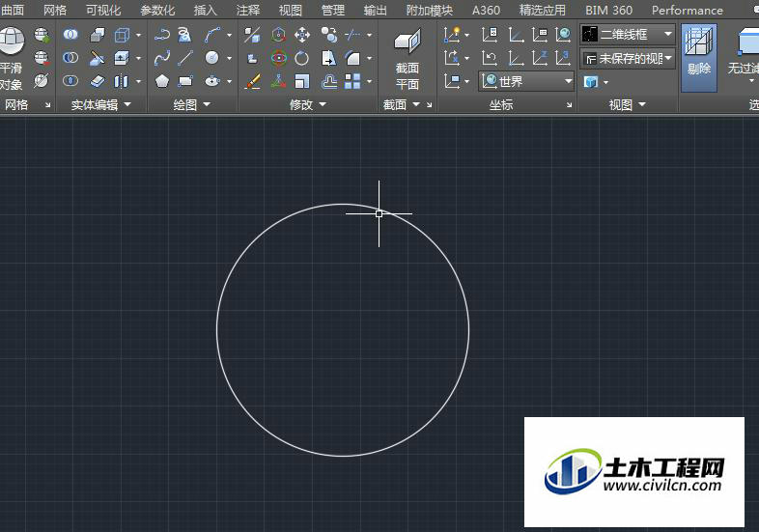Open the 二维线框 visual style dropdown

[x=628, y=35]
